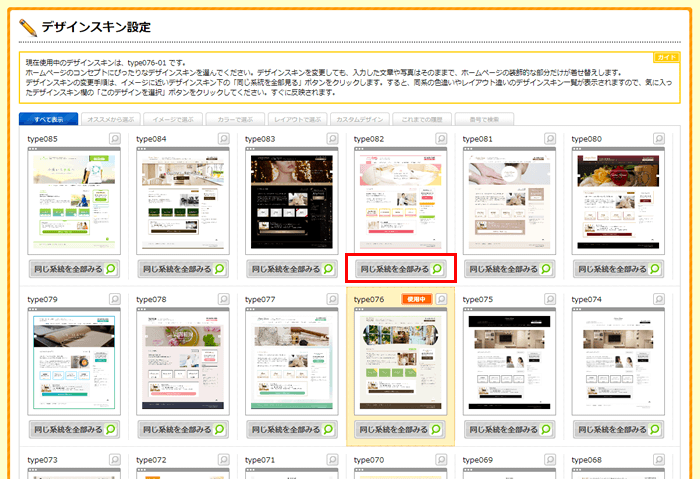The height and width of the screenshot is (479, 700).
Task: Select the type074 design thumbnail
Action: 618,362
